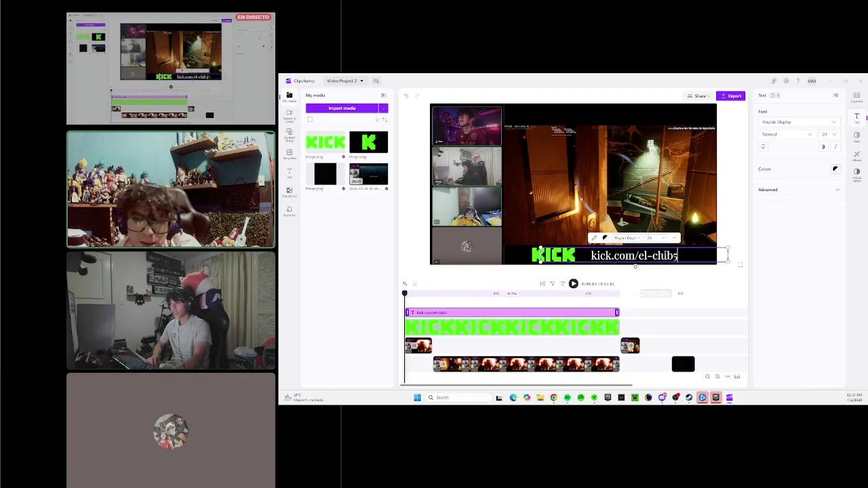Click the timeline playhead handle

[x=405, y=293]
